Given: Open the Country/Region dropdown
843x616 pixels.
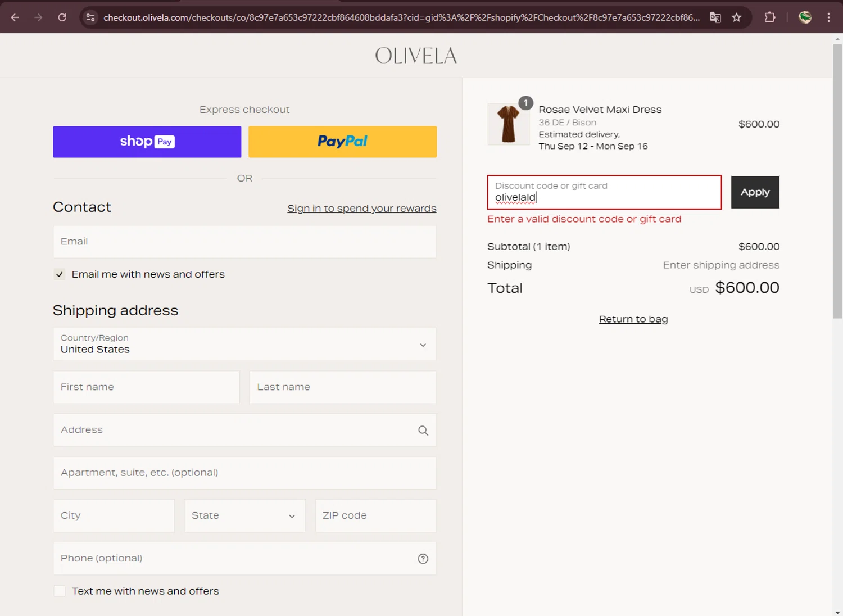Looking at the screenshot, I should [x=244, y=345].
